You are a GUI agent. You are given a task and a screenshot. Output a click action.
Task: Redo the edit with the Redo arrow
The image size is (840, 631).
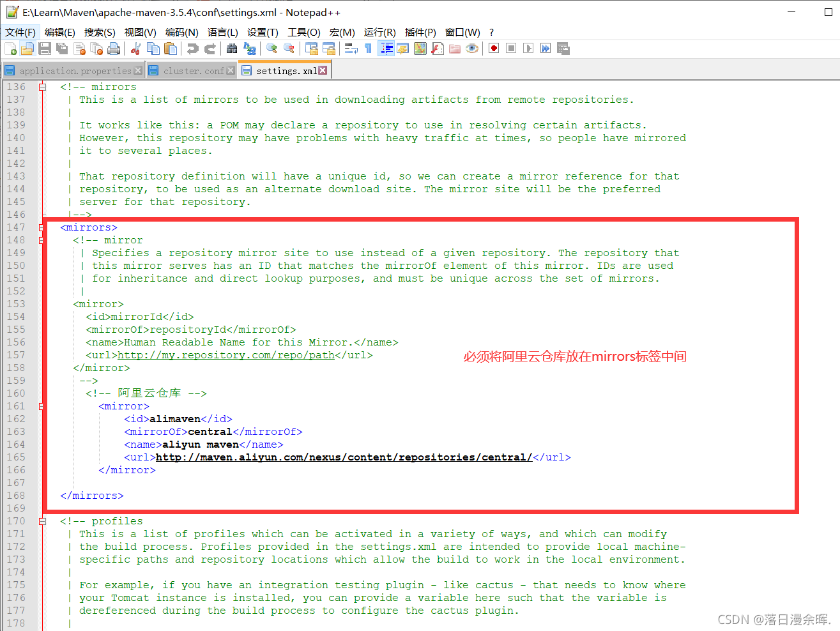[210, 49]
